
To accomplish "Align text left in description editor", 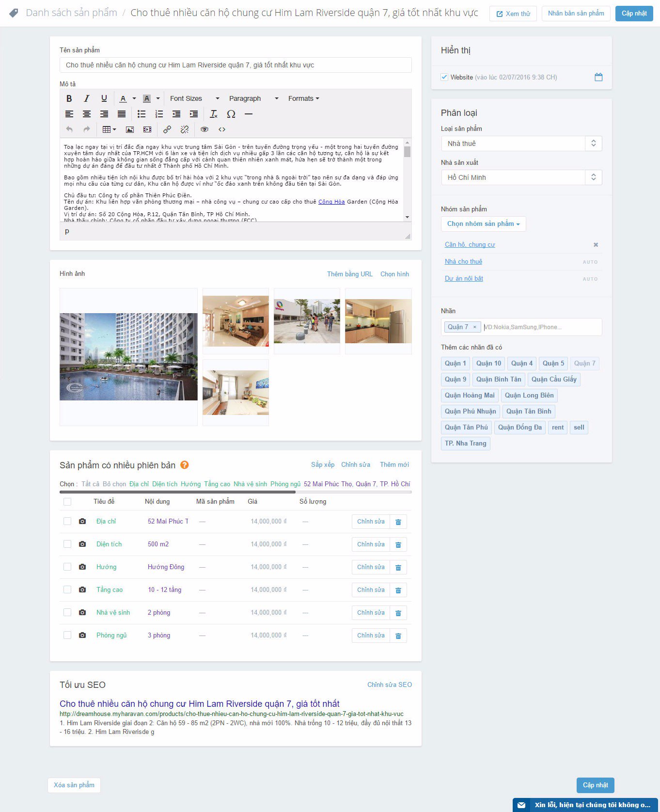I will [x=69, y=114].
